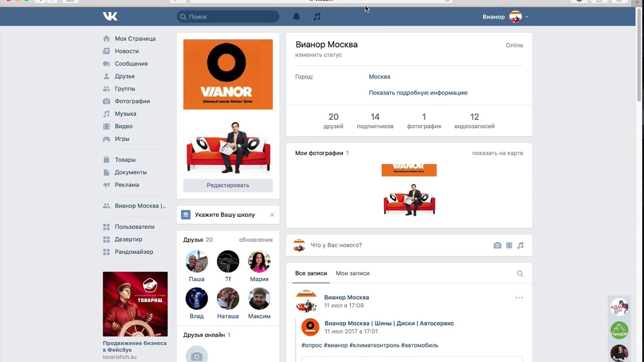Open the Вианор account dropdown arrow
Screen dimensions: 644x362
527,17
